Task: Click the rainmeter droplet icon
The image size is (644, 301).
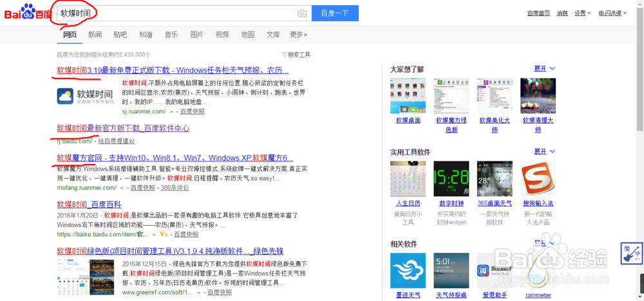Action: (x=538, y=271)
